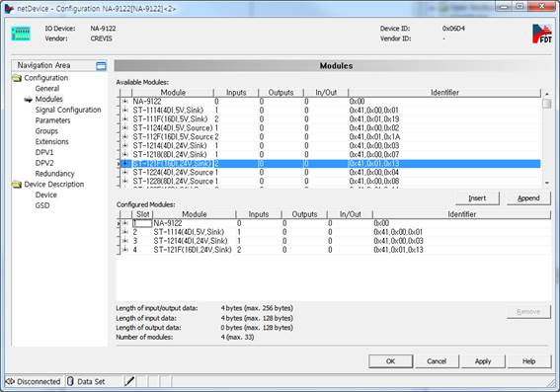Select Parameters in navigation tree
The width and height of the screenshot is (560, 392).
point(53,120)
